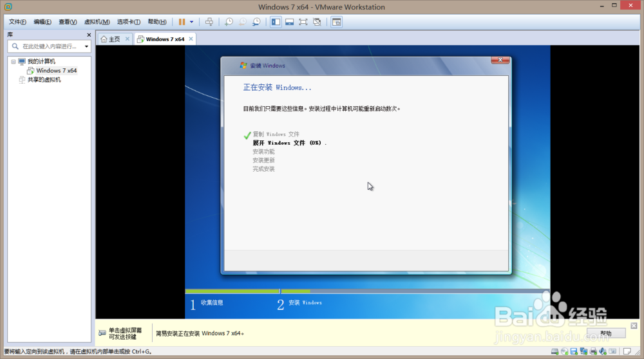
Task: Open the power options dropdown arrow
Action: (x=191, y=22)
